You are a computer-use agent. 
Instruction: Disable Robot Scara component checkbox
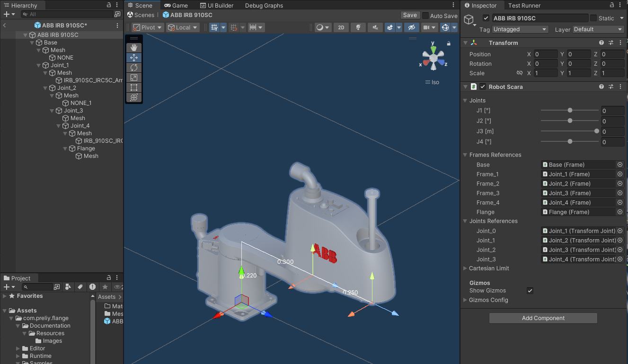click(483, 87)
